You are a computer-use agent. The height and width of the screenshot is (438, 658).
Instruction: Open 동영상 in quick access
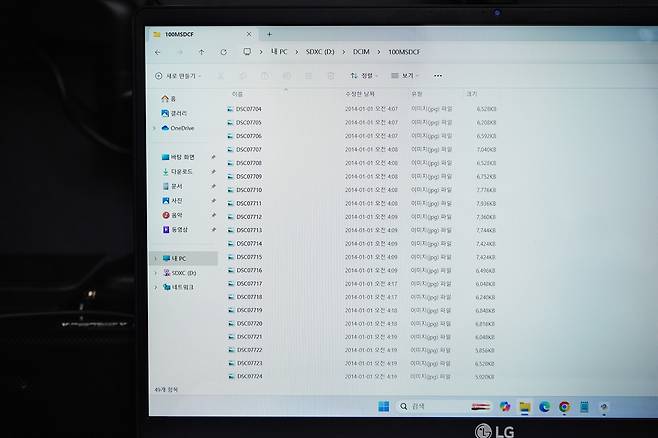[175, 229]
